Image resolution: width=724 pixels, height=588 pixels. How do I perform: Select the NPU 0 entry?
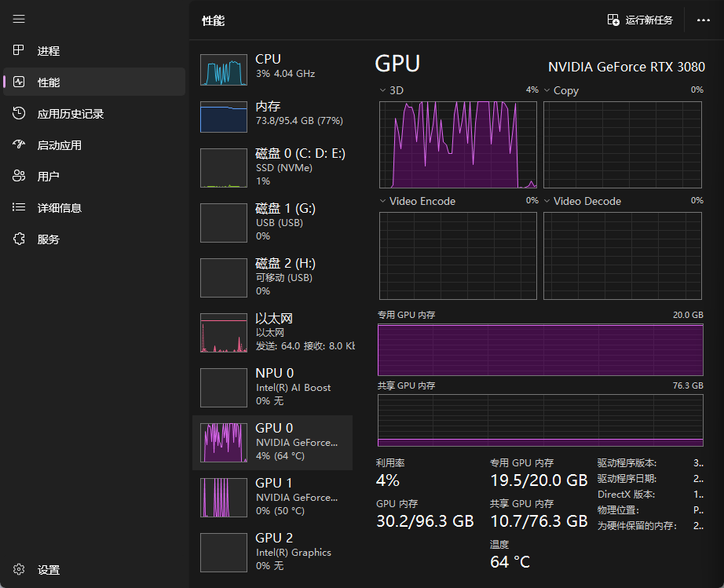click(x=272, y=387)
